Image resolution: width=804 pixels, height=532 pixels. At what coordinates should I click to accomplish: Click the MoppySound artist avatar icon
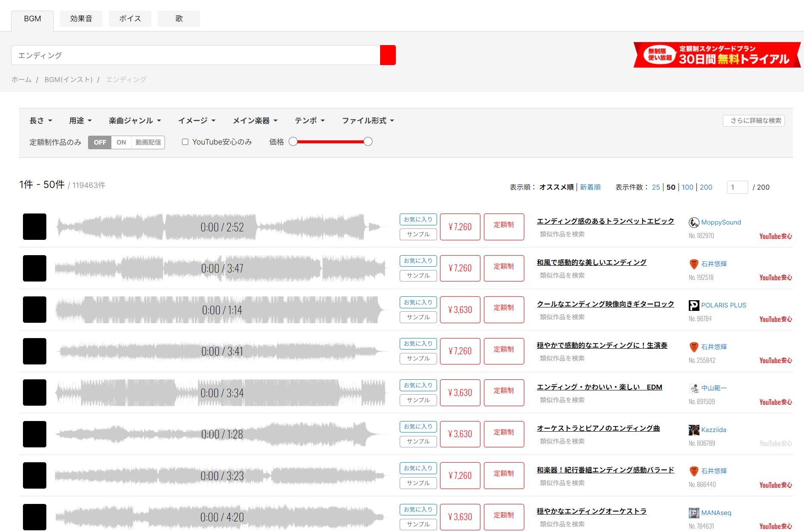(x=693, y=222)
